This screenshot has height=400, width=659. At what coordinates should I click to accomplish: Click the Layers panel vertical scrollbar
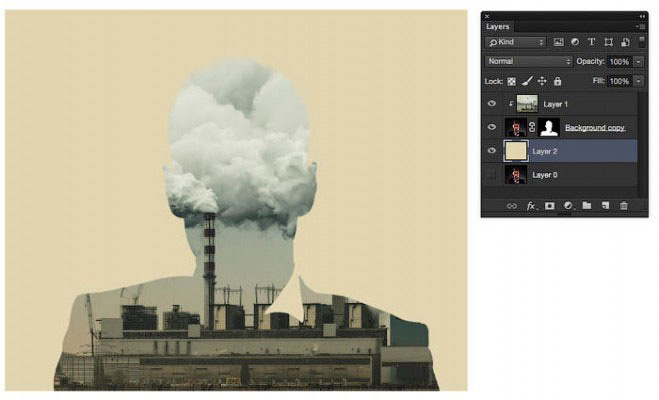coord(642,145)
